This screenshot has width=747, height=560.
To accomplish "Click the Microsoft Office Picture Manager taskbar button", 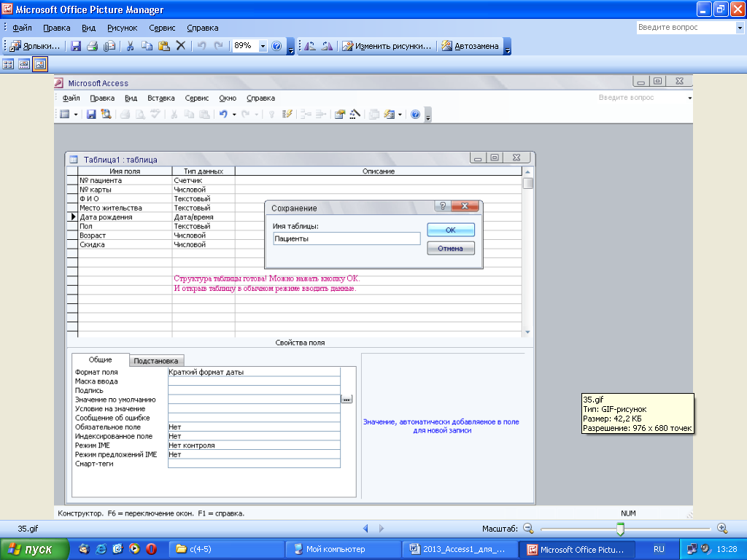I will coord(576,549).
